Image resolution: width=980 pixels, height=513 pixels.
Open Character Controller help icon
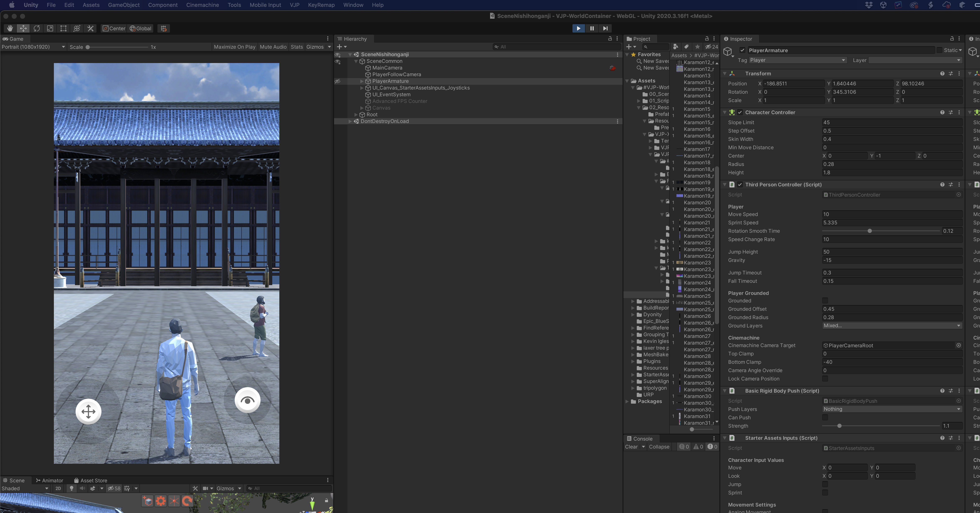click(x=942, y=112)
